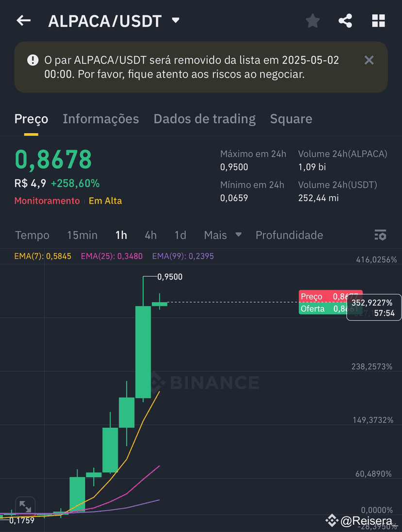Open the share icon

(x=345, y=21)
